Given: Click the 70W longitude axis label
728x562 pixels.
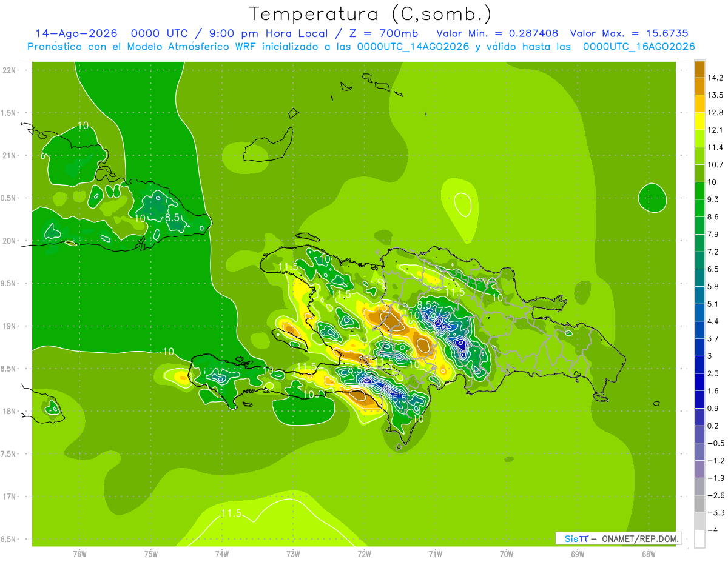Looking at the screenshot, I should (x=506, y=554).
